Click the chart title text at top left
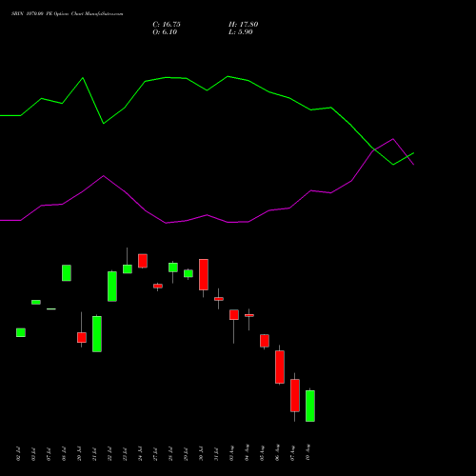 (x=67, y=14)
